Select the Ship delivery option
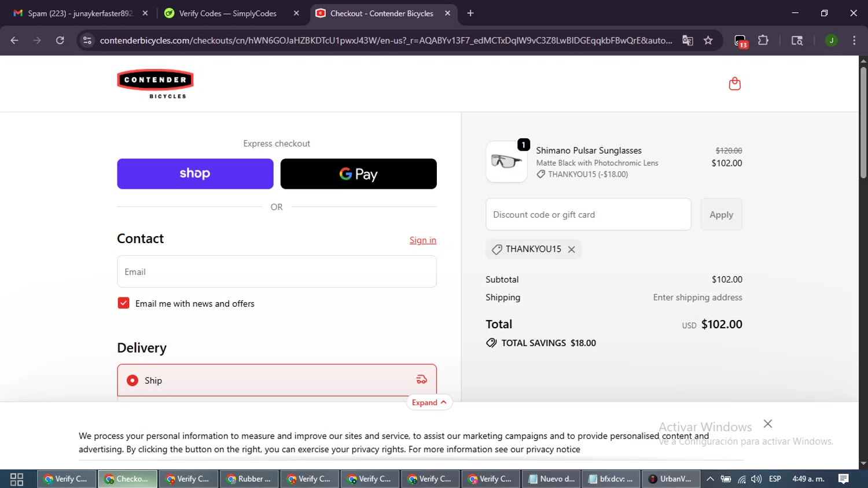 click(x=277, y=380)
